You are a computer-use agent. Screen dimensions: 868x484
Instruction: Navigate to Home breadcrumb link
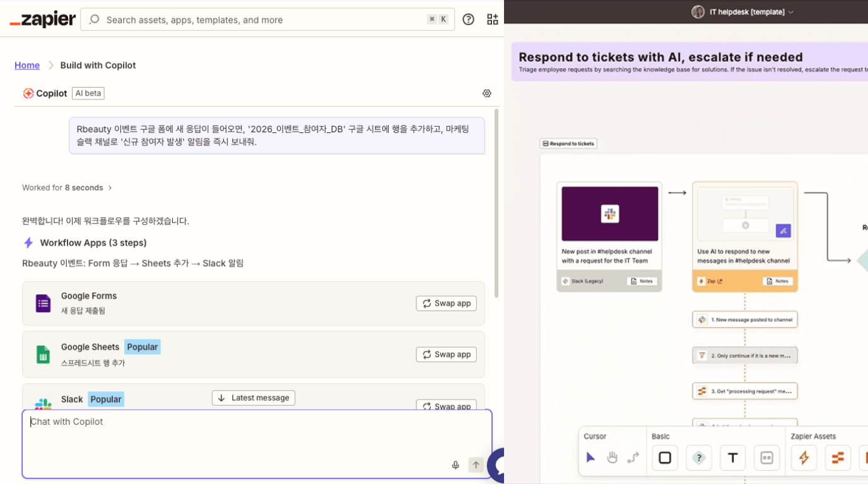click(27, 65)
